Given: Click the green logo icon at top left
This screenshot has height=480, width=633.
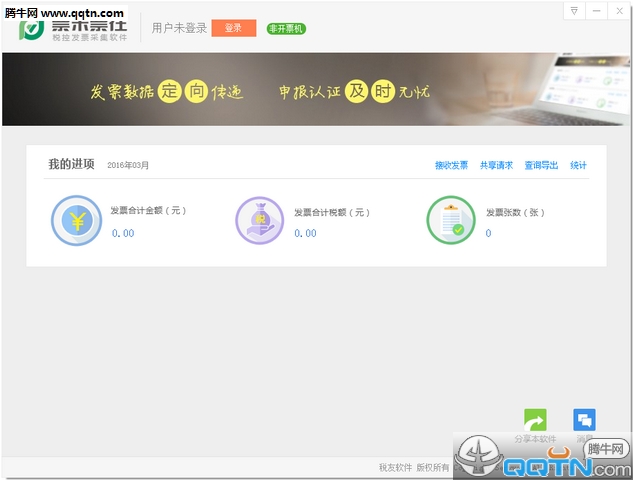Looking at the screenshot, I should (x=31, y=29).
